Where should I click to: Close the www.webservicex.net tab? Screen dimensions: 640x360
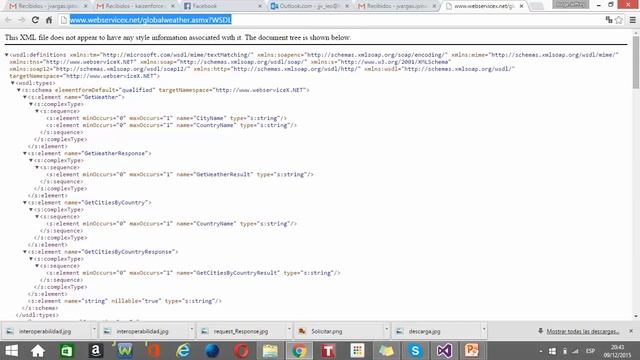pos(521,6)
